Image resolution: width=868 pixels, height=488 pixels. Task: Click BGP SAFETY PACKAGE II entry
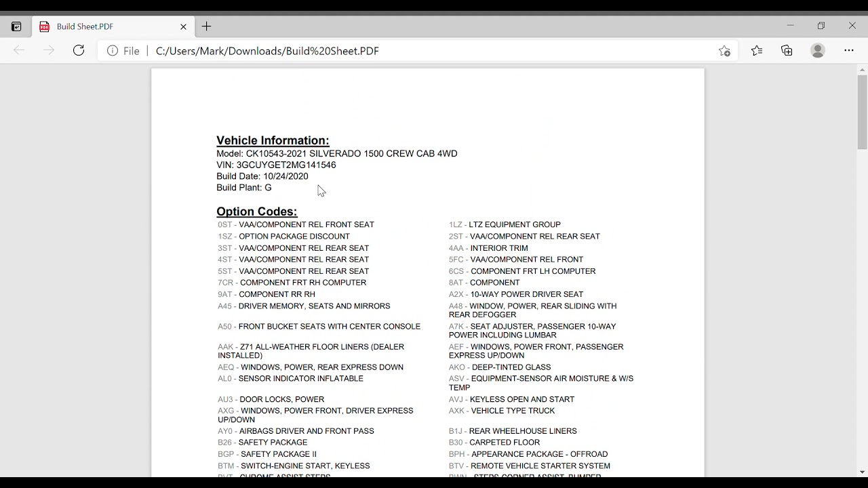[x=267, y=454]
